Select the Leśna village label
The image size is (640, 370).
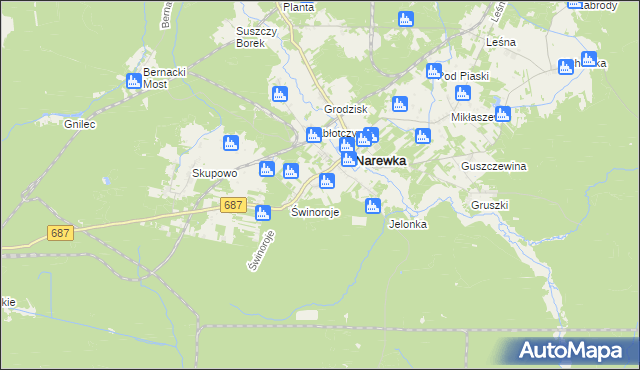(x=501, y=42)
